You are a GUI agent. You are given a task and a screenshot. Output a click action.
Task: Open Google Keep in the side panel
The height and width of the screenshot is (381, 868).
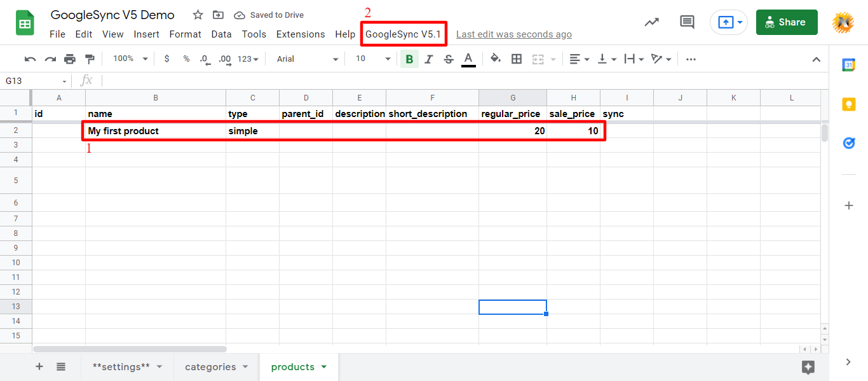tap(848, 105)
